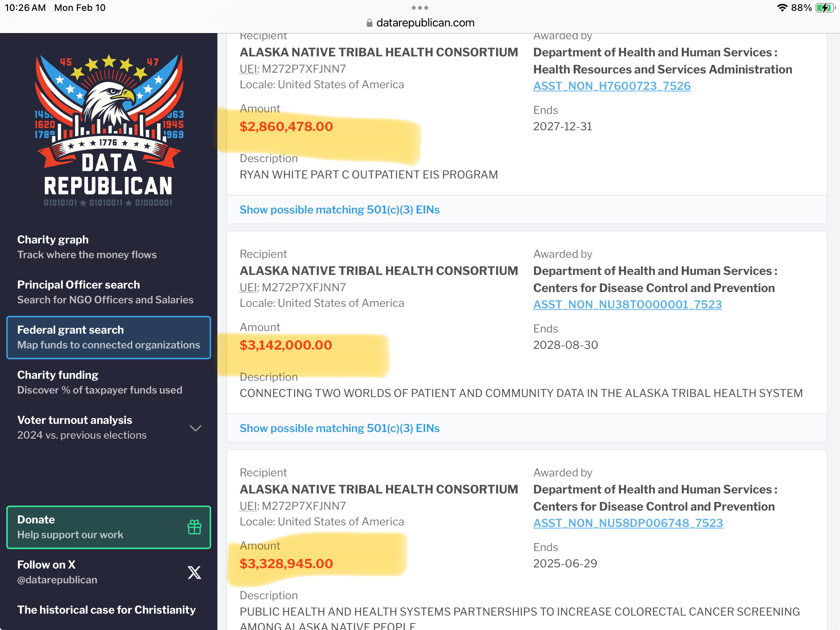Select Federal grant search menu item

pos(108,337)
